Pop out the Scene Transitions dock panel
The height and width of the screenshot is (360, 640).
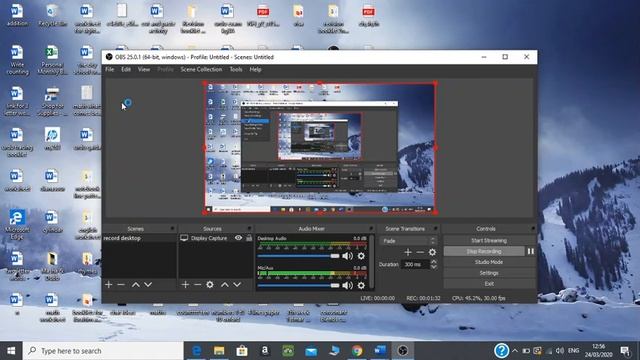(x=436, y=229)
